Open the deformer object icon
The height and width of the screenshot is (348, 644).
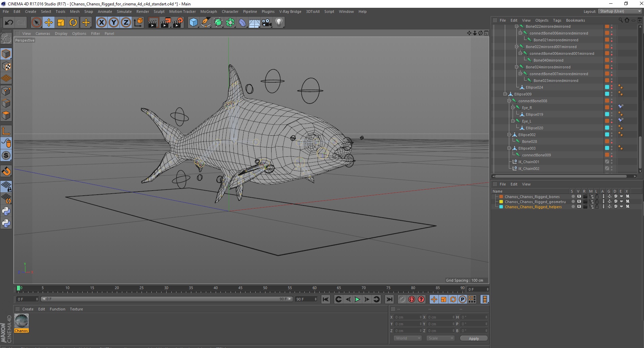click(x=242, y=23)
